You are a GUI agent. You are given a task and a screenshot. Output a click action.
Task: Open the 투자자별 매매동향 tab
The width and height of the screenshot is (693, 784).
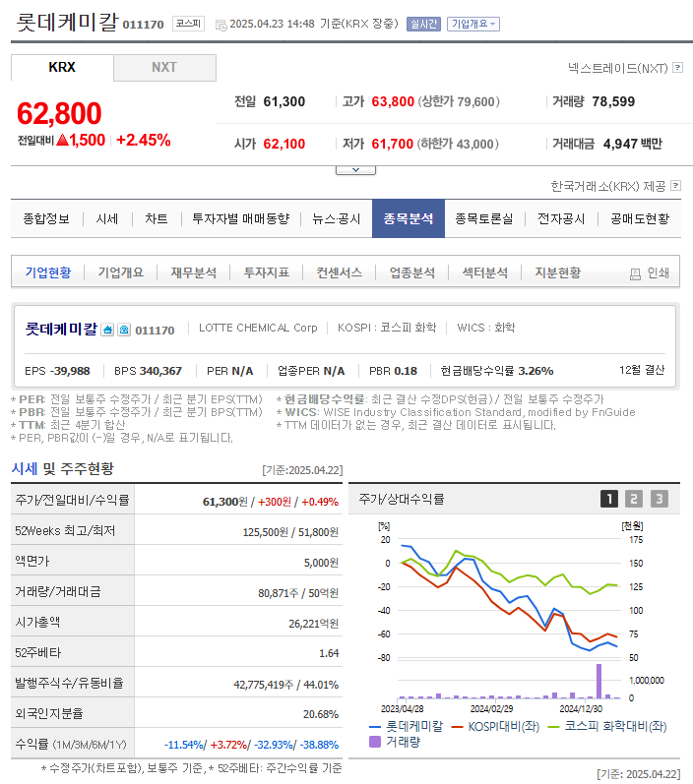pyautogui.click(x=240, y=218)
